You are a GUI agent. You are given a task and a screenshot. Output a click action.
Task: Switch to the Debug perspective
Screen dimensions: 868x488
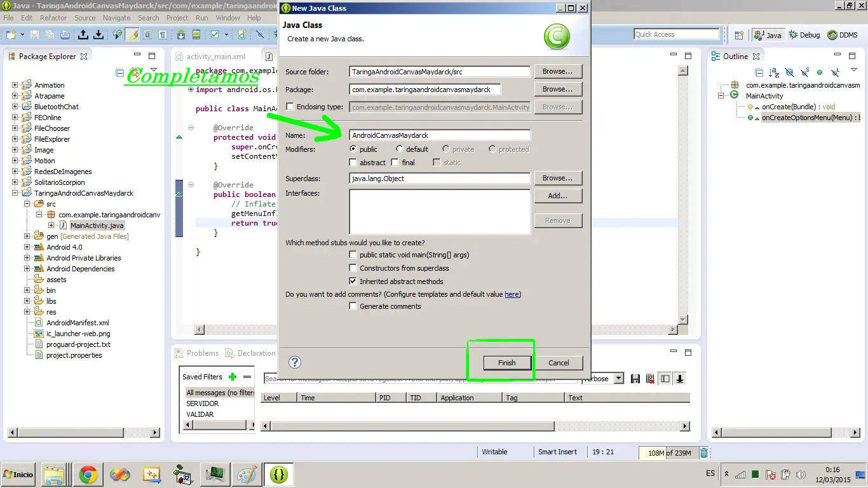click(x=805, y=35)
